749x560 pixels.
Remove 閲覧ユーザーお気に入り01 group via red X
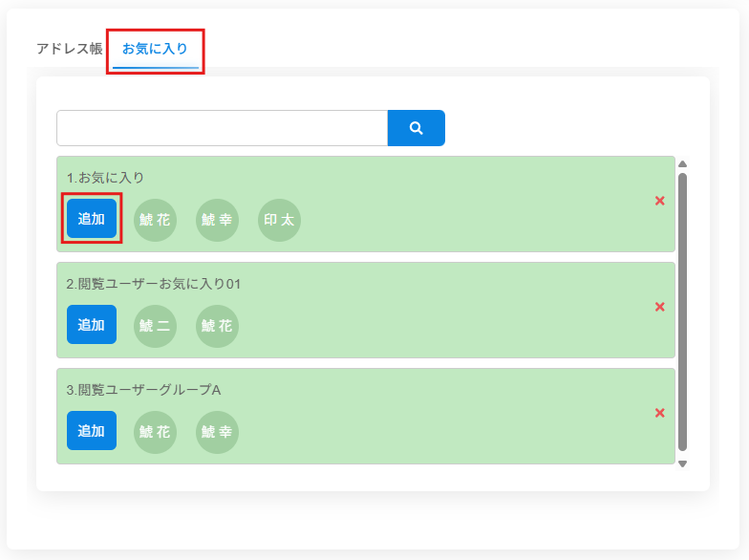[659, 307]
